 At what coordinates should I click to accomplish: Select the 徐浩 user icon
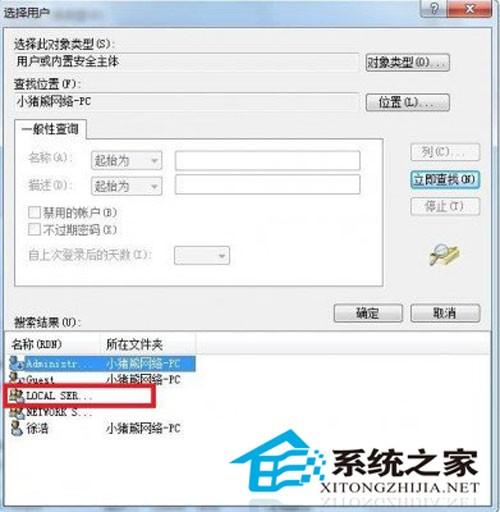tap(17, 428)
